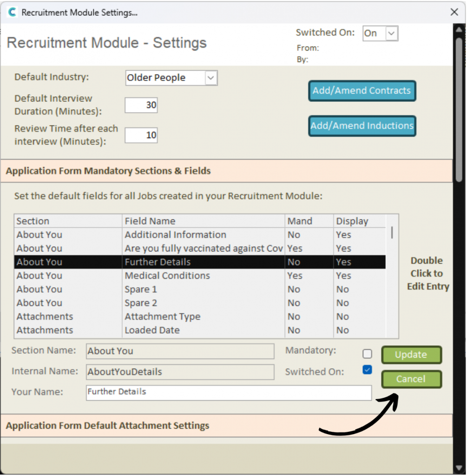The width and height of the screenshot is (467, 476).
Task: Select the Attachment Type row
Action: coord(200,317)
